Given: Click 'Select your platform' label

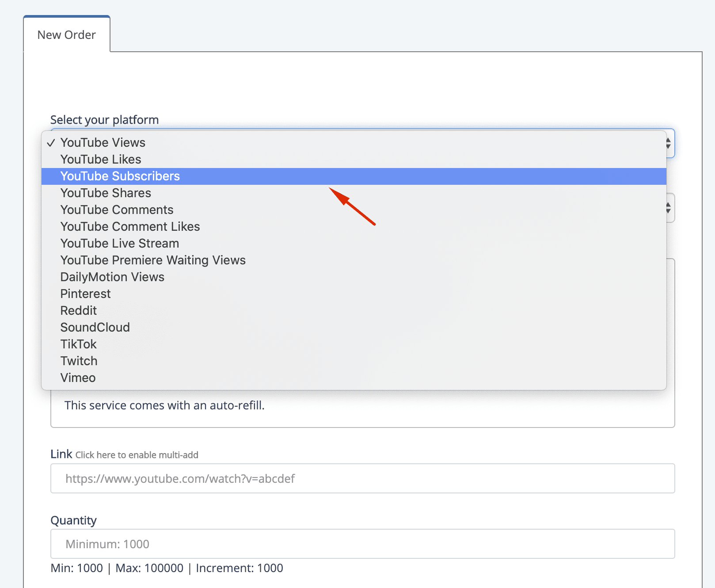Looking at the screenshot, I should point(104,120).
